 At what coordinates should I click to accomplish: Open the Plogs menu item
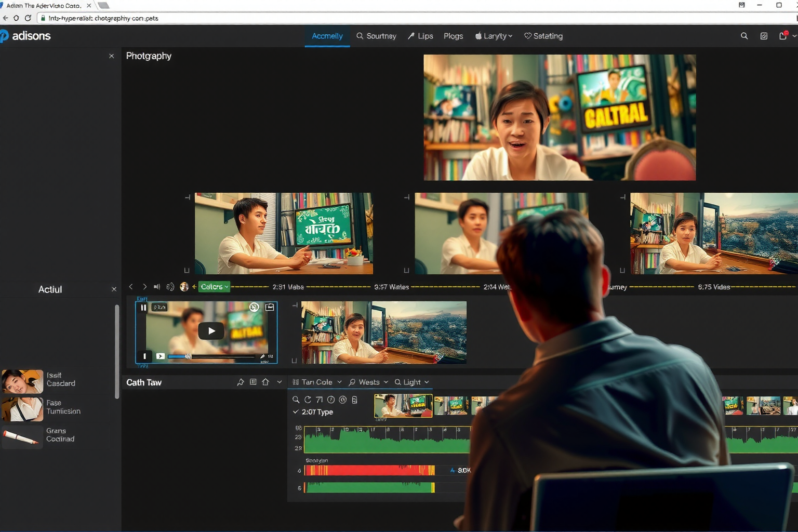pyautogui.click(x=453, y=36)
